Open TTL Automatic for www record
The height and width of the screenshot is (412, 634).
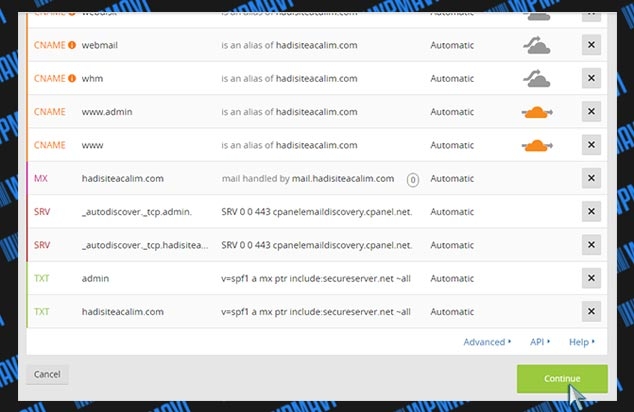point(452,145)
